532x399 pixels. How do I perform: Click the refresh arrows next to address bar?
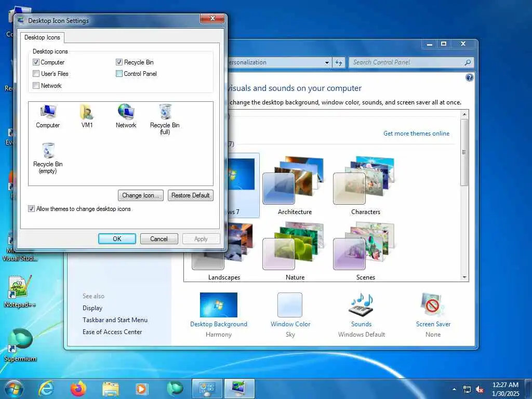point(339,62)
